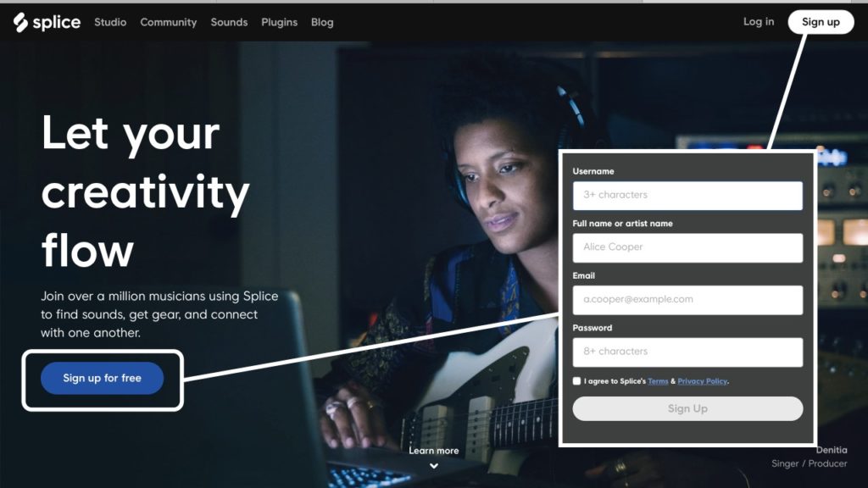868x488 pixels.
Task: Click the Learn more down chevron
Action: click(434, 466)
